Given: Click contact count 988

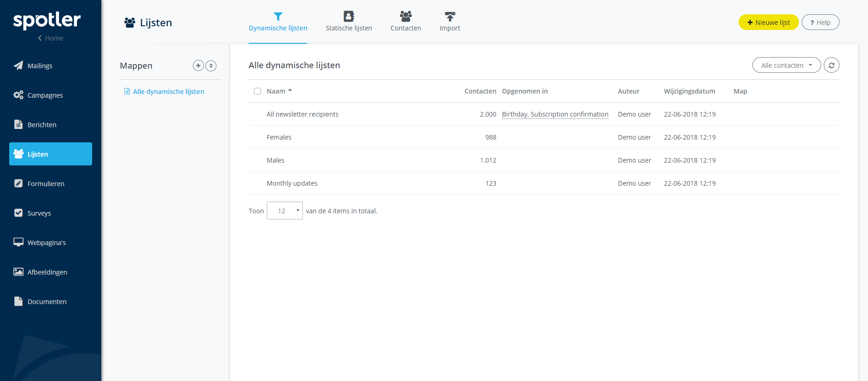Looking at the screenshot, I should (x=491, y=137).
